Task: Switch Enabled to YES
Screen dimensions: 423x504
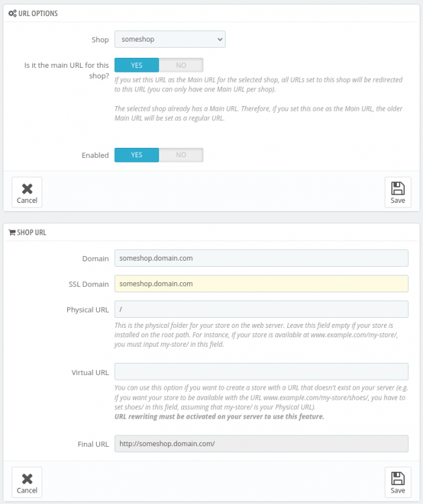Action: [137, 155]
